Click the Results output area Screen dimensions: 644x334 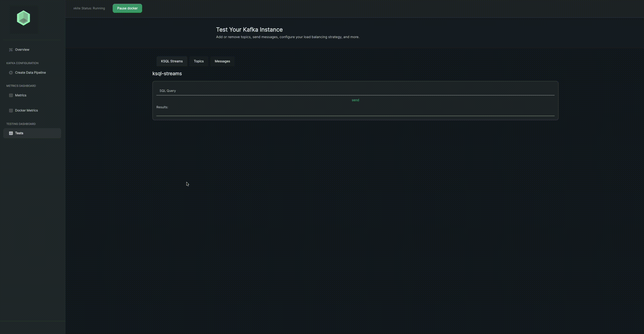(x=355, y=112)
